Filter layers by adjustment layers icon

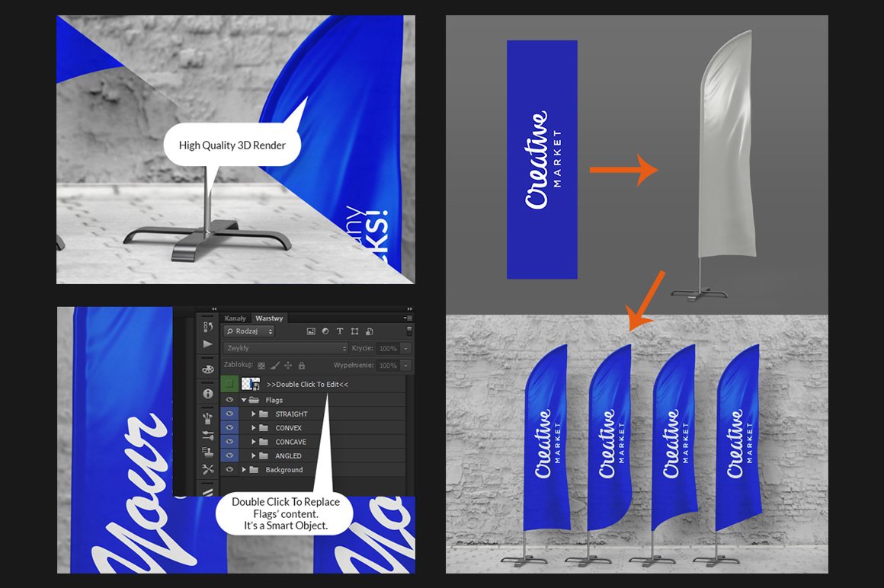[x=325, y=331]
